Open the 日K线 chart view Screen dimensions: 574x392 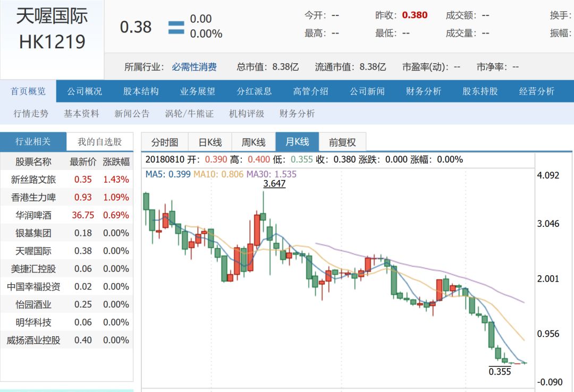coord(209,142)
